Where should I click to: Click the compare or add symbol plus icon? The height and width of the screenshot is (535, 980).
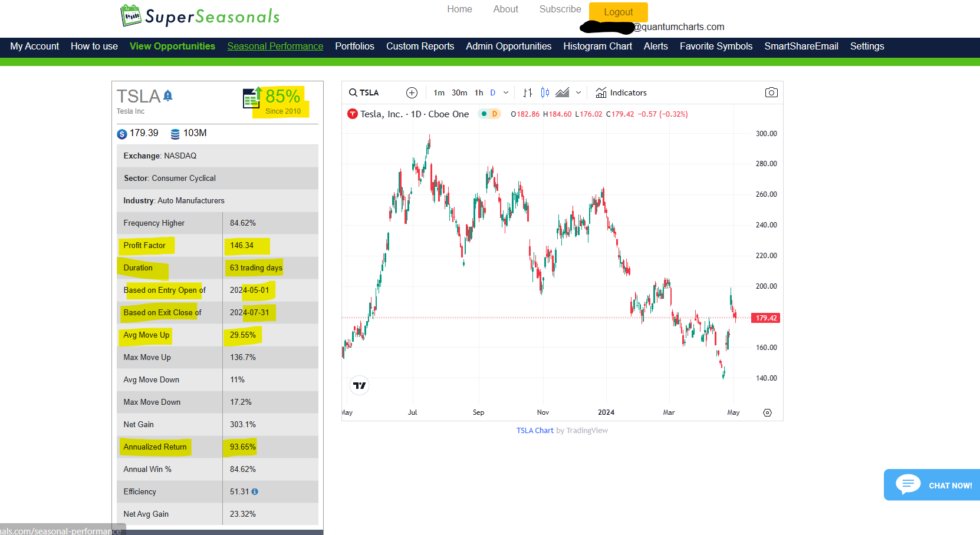pyautogui.click(x=412, y=93)
